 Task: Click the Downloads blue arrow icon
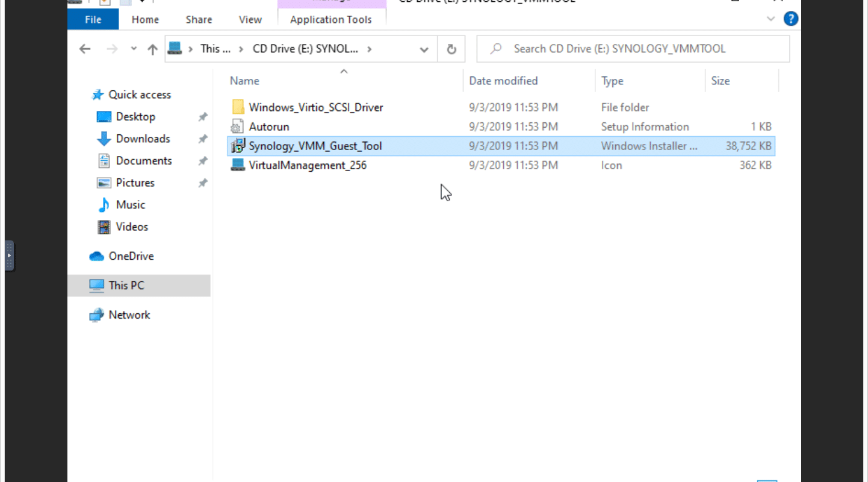pyautogui.click(x=104, y=139)
